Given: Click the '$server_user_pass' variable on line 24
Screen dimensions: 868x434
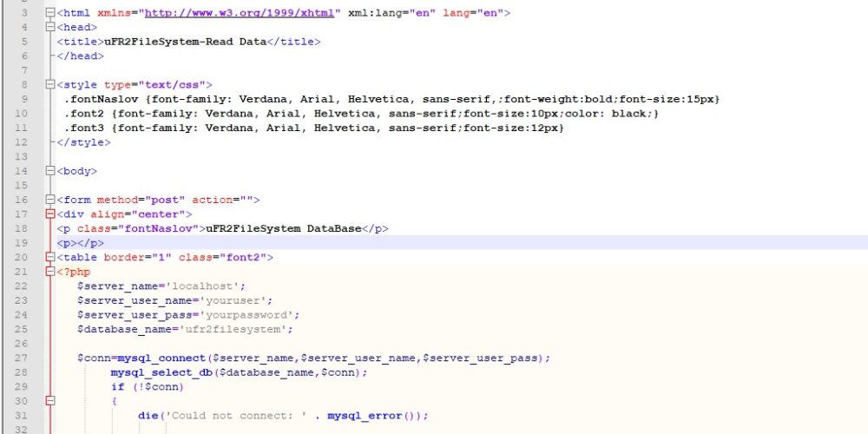Looking at the screenshot, I should 135,315.
